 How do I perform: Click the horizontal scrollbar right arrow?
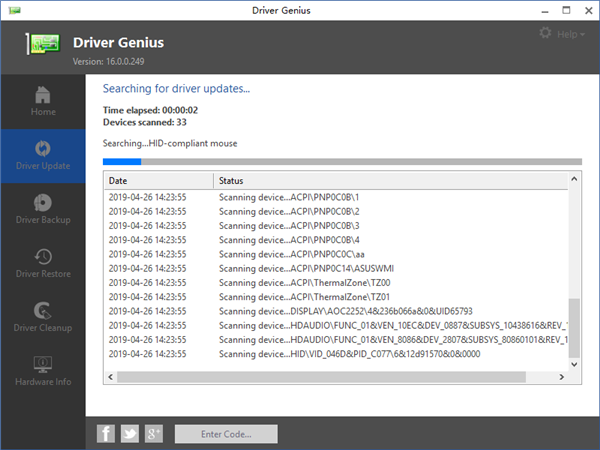click(562, 375)
